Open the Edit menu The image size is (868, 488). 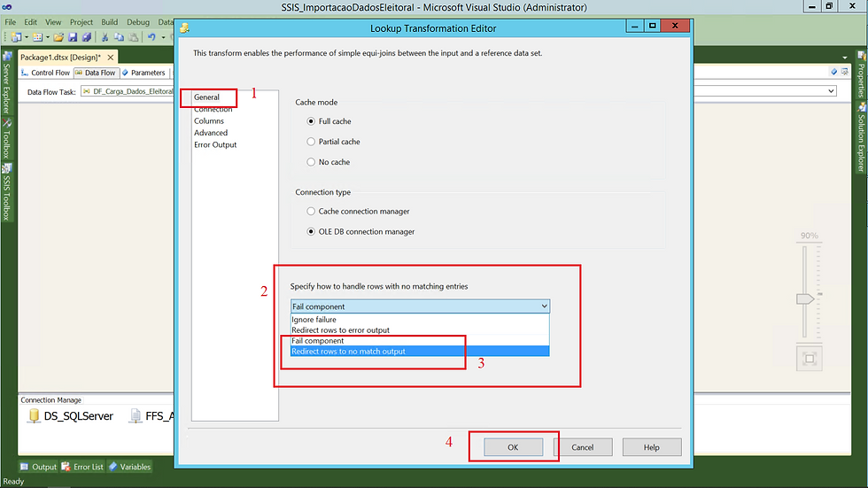point(30,22)
